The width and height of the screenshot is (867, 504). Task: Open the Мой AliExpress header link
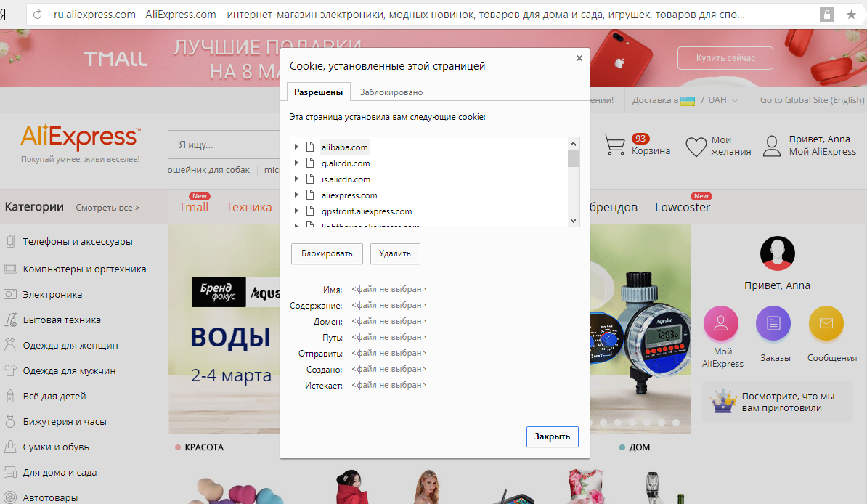click(822, 152)
